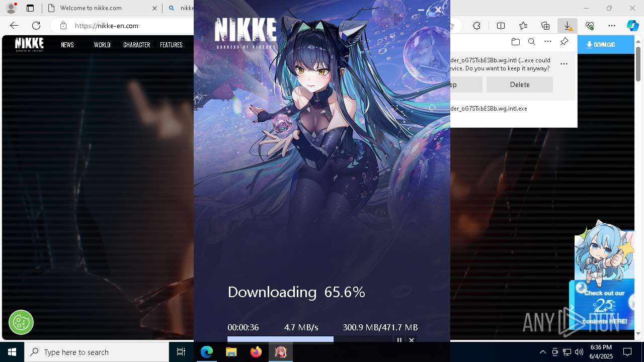Click the download progress bar in launcher
This screenshot has height=362, width=644.
[x=309, y=339]
